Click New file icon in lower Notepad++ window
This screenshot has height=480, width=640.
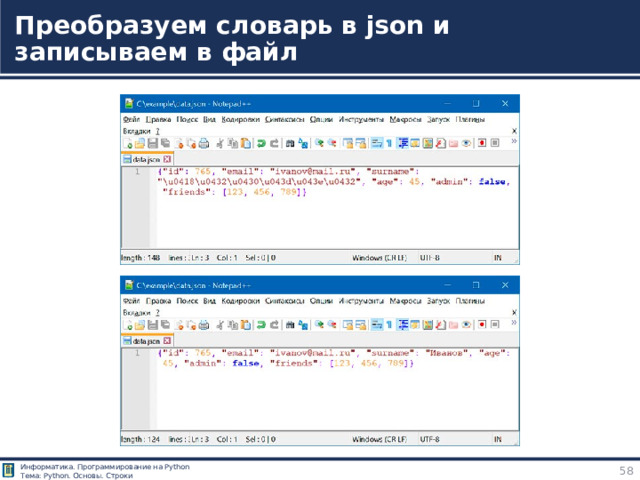click(x=127, y=325)
